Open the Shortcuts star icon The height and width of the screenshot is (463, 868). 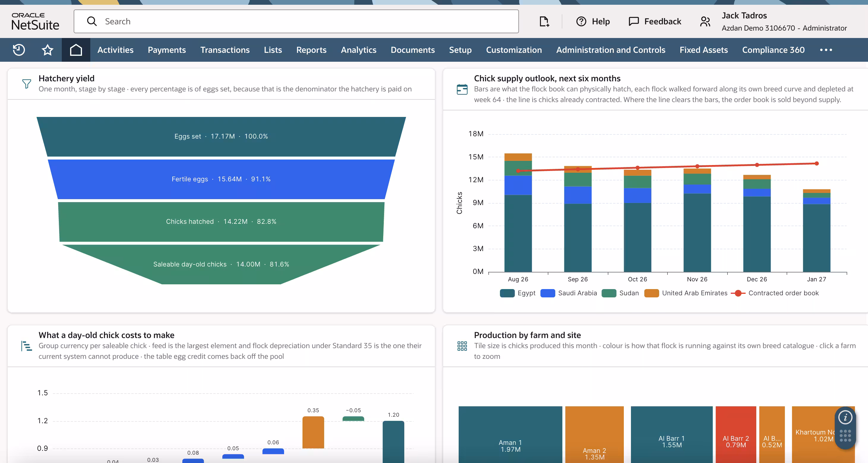click(x=48, y=50)
